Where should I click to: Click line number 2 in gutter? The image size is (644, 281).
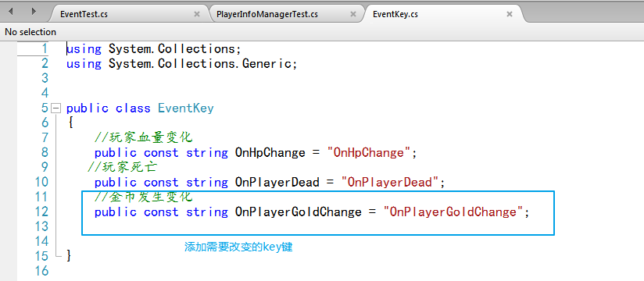(x=44, y=63)
